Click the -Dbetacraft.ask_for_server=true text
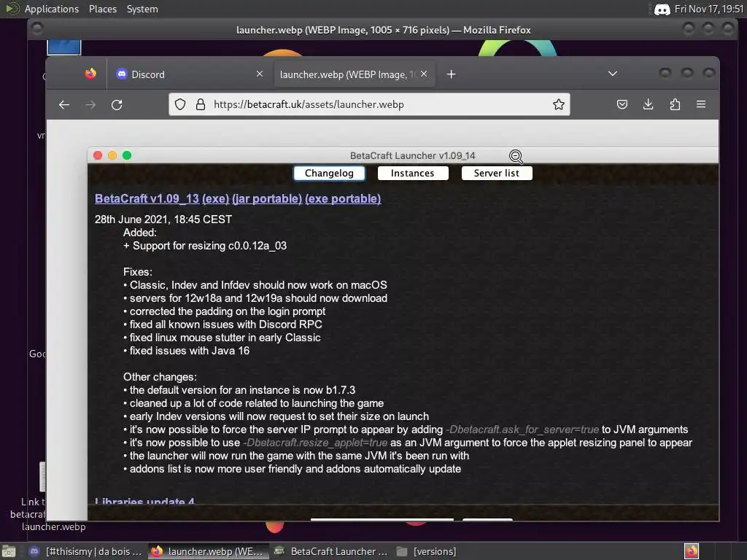This screenshot has height=560, width=747. pos(522,429)
